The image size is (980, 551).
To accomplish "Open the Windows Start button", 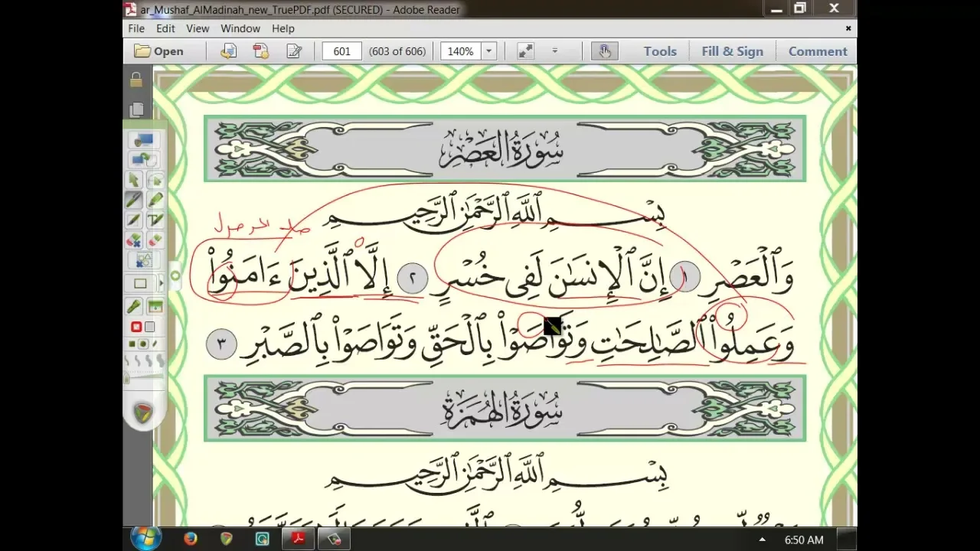I will click(145, 539).
